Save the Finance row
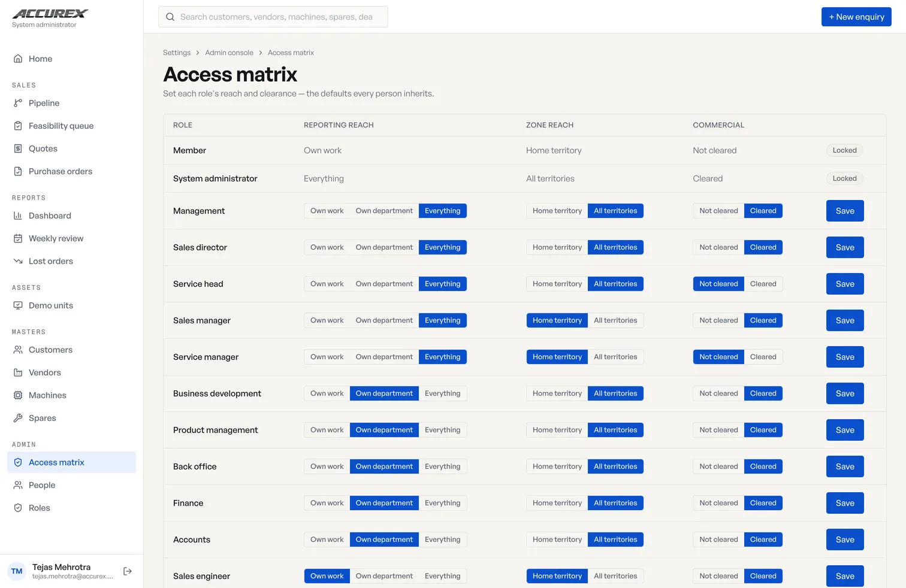The width and height of the screenshot is (906, 588). click(x=845, y=503)
